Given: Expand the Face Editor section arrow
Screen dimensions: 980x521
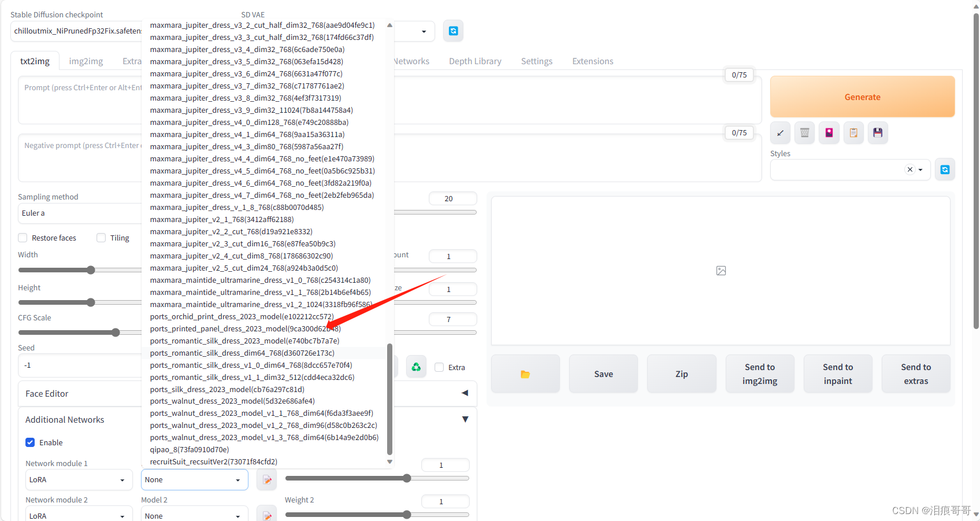Looking at the screenshot, I should (x=465, y=393).
